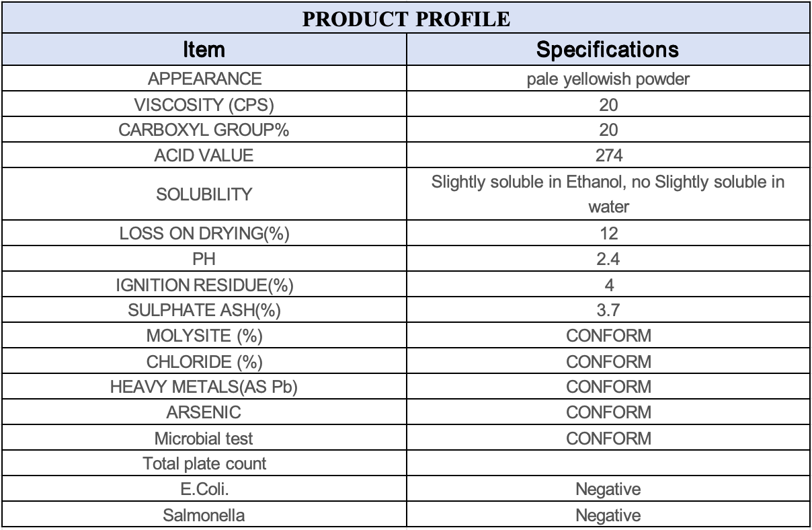The height and width of the screenshot is (530, 812).
Task: Click the CHLORIDE (%) label cell
Action: click(x=206, y=362)
